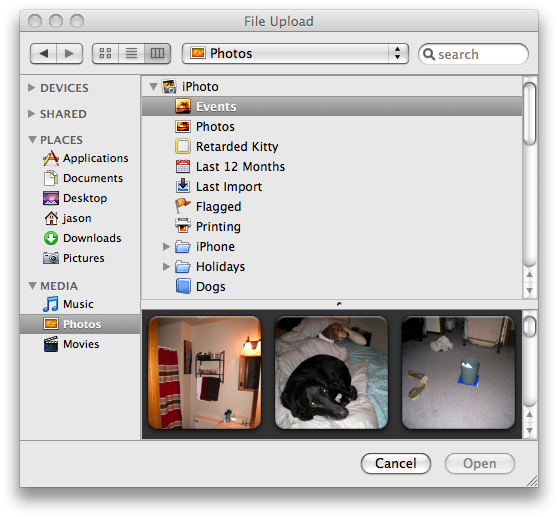The image size is (558, 517).
Task: Click the Retarded Kitty album icon
Action: pos(183,146)
